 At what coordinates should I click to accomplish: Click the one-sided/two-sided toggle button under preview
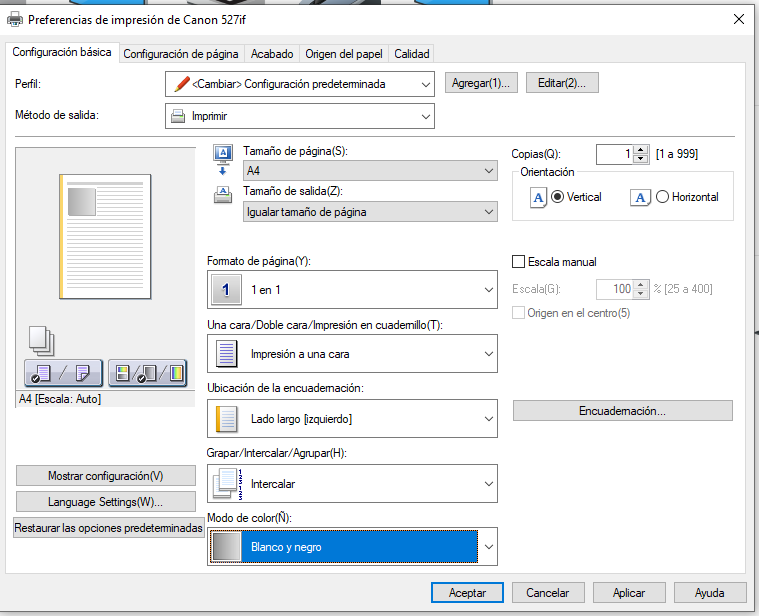pyautogui.click(x=63, y=373)
